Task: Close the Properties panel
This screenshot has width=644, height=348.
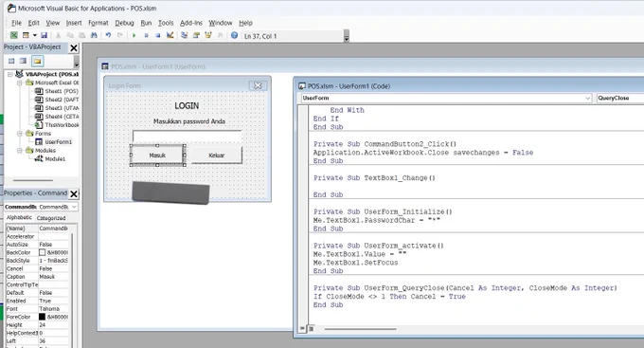Action: (x=74, y=194)
